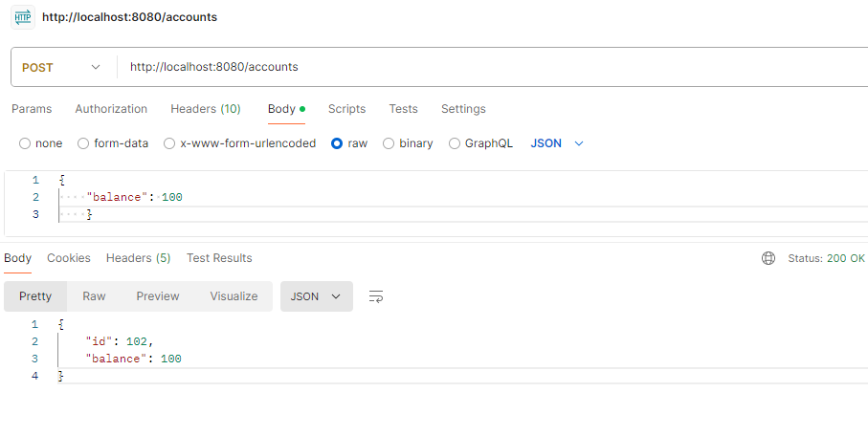Show the Raw response view
The width and height of the screenshot is (868, 436).
tap(94, 296)
